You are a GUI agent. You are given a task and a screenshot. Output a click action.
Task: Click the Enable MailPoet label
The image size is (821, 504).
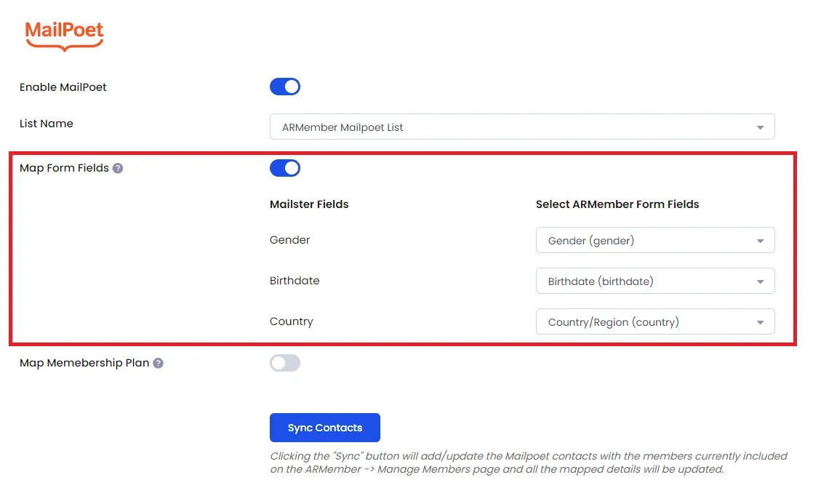click(63, 87)
